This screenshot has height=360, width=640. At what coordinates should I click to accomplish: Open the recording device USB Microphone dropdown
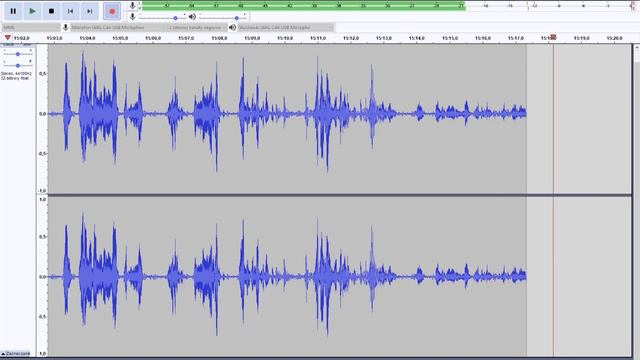point(118,27)
